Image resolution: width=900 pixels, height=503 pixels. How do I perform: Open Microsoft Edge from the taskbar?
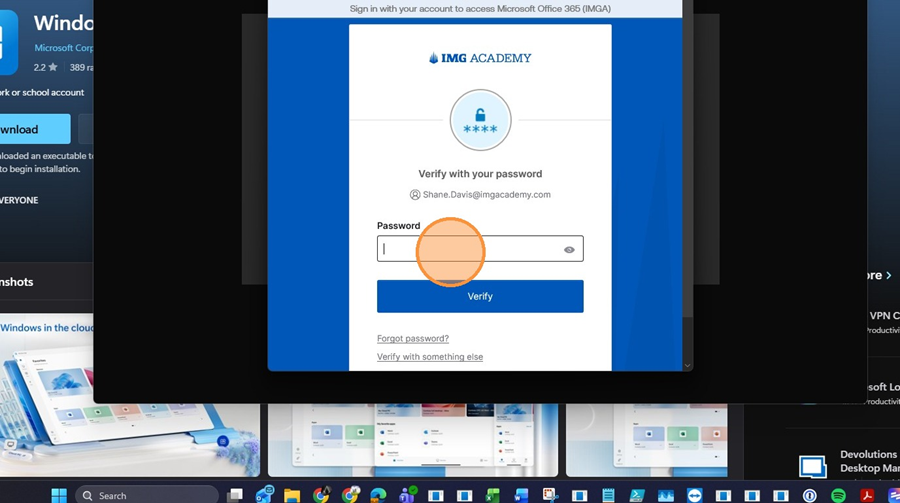(379, 495)
